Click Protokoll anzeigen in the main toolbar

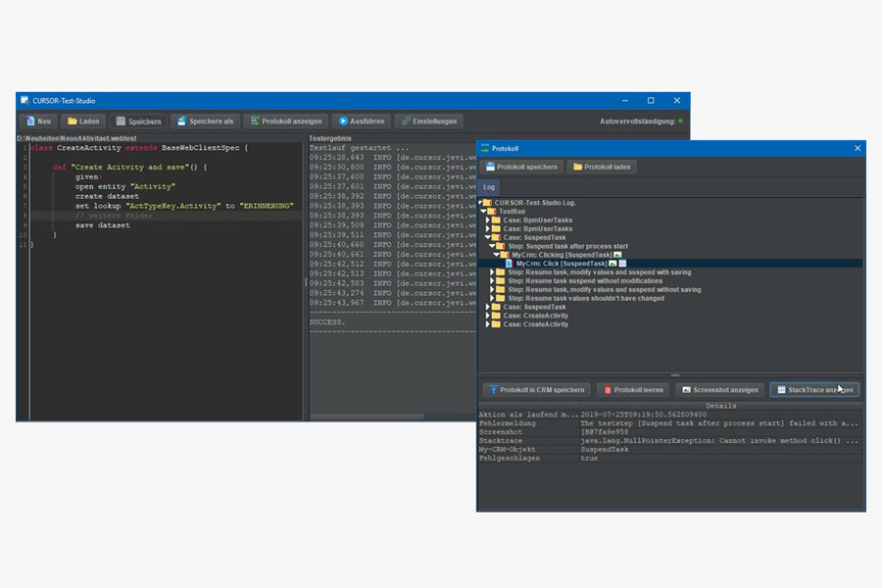point(285,122)
